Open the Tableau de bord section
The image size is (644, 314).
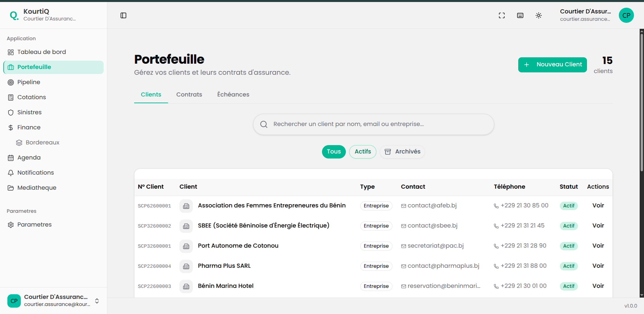pos(41,52)
